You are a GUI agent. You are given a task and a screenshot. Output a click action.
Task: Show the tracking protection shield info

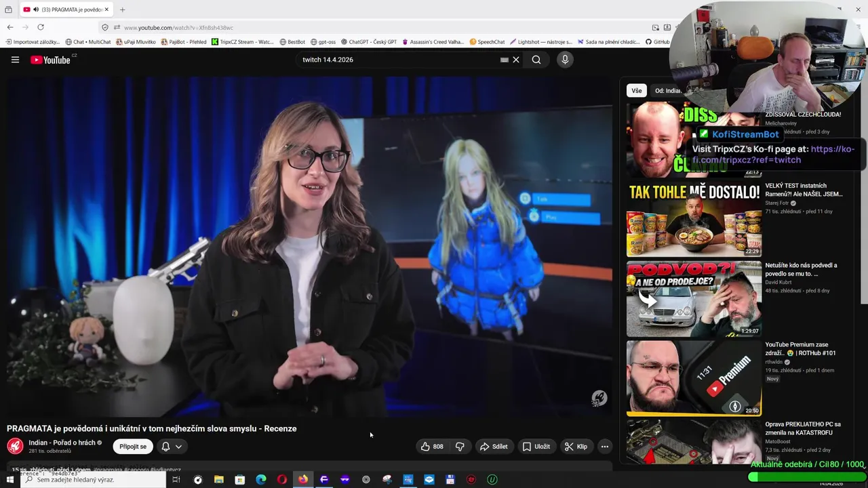click(104, 27)
